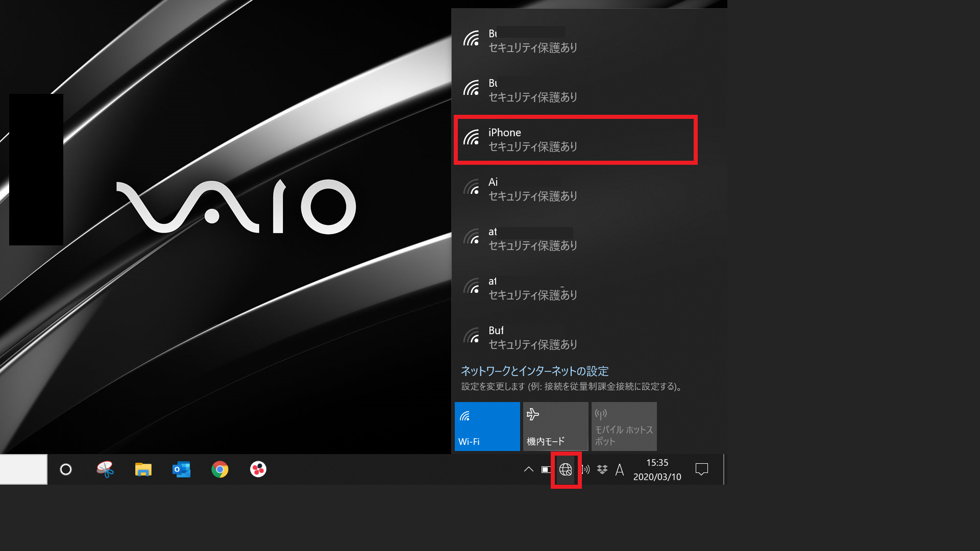Launch Outlook from the taskbar

coord(182,469)
